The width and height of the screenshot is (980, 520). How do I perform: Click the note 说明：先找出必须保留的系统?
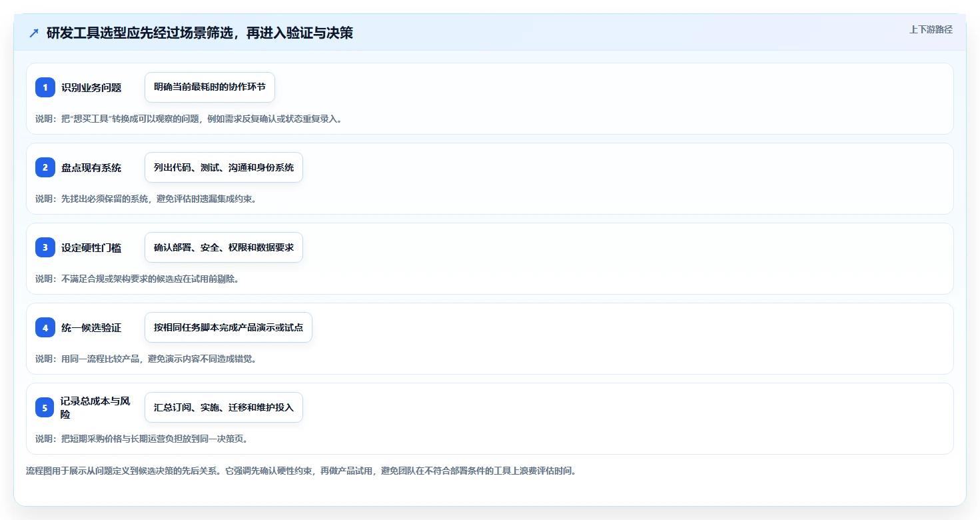click(146, 199)
